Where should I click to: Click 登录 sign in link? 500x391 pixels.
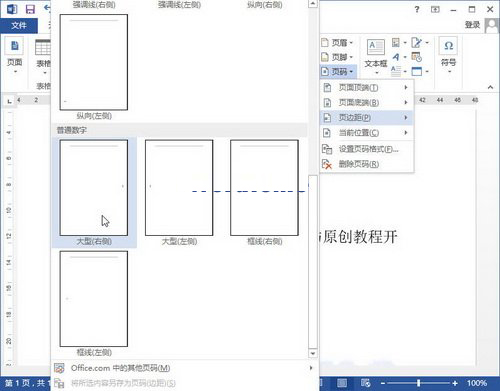click(x=472, y=25)
